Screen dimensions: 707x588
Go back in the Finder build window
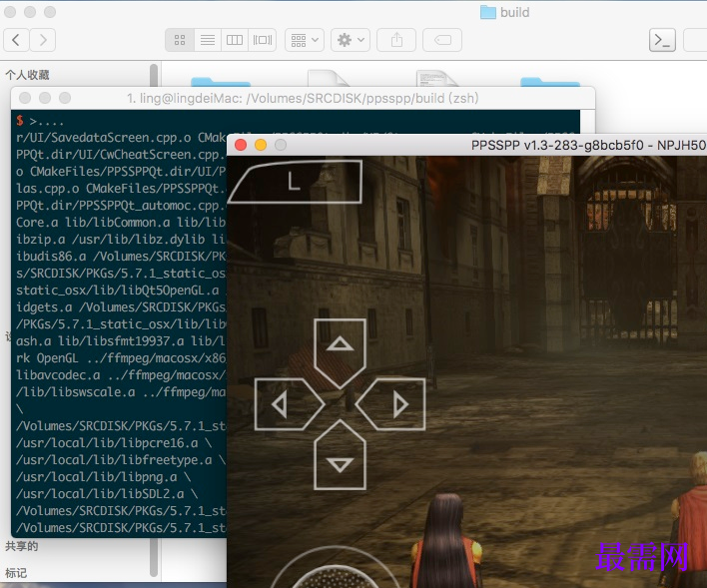16,40
